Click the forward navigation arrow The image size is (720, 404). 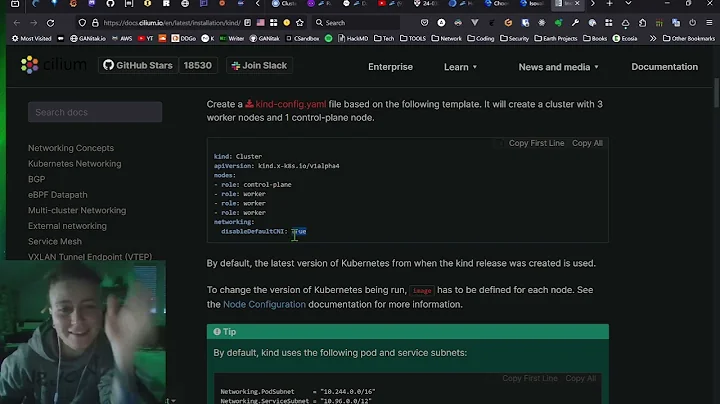tap(34, 22)
